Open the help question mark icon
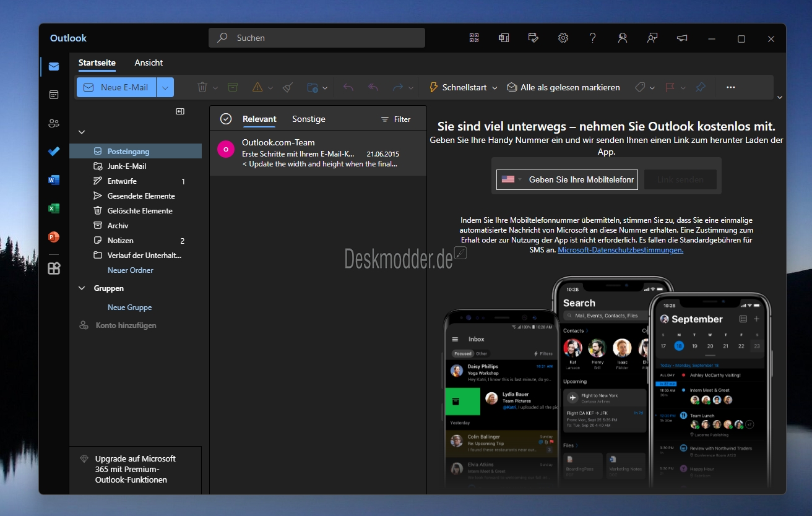The width and height of the screenshot is (812, 516). coord(593,38)
